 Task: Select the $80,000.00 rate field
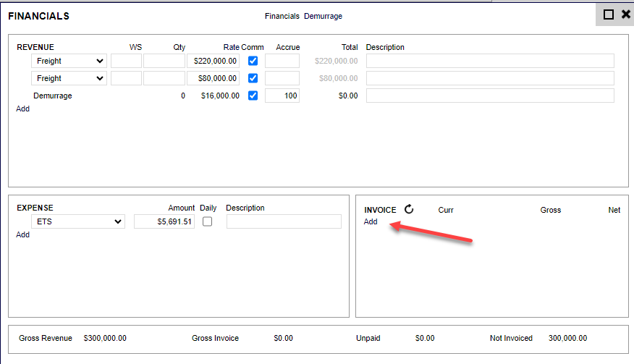214,78
